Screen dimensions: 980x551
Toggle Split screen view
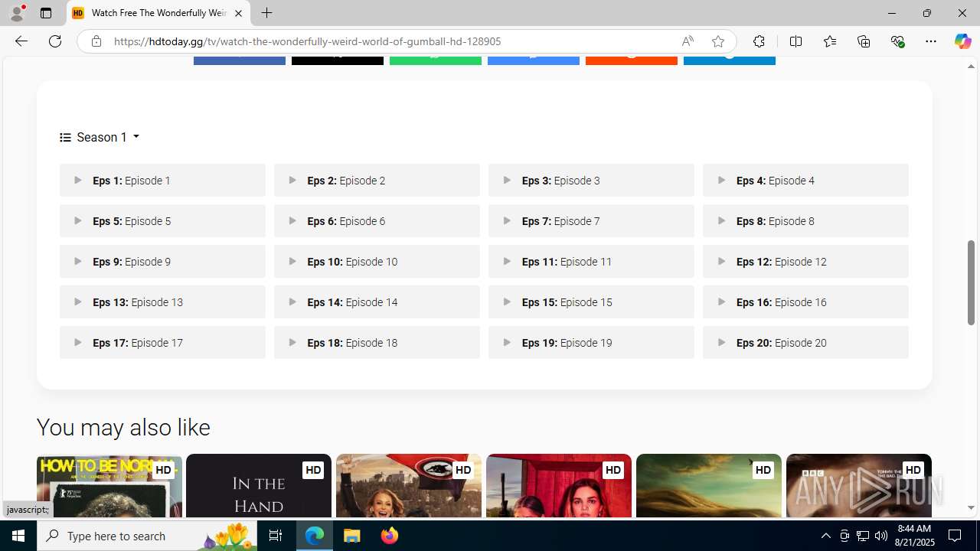(795, 41)
